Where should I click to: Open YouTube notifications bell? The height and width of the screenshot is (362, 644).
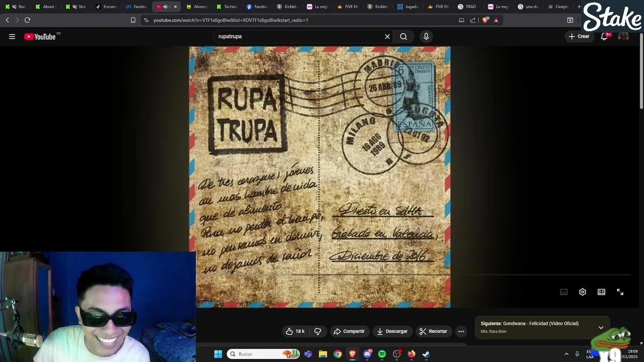pos(605,36)
